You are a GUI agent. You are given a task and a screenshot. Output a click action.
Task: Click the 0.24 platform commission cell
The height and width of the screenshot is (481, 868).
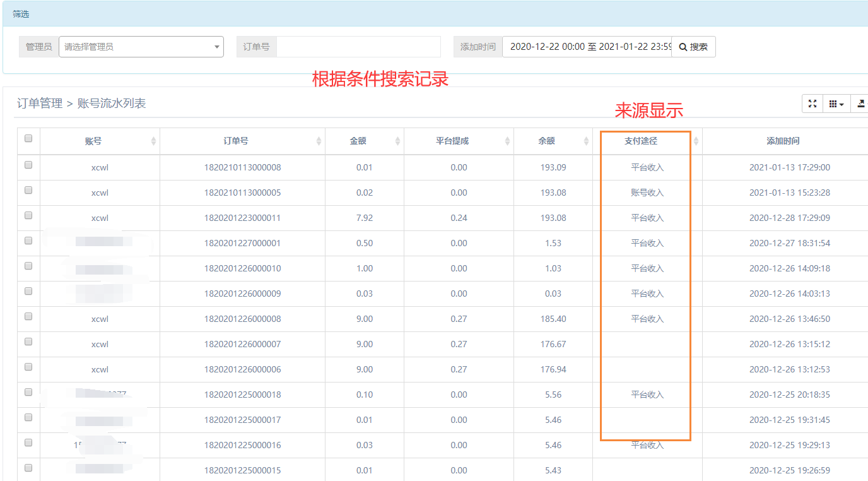[459, 218]
